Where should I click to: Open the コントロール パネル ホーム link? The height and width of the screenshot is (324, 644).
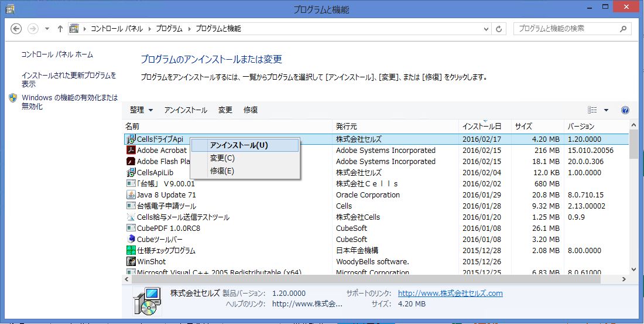tap(57, 54)
